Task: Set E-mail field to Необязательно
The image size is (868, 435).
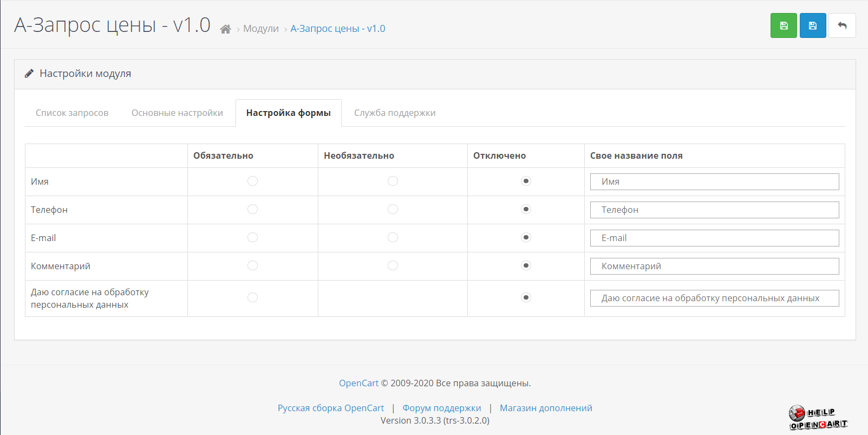Action: [393, 237]
